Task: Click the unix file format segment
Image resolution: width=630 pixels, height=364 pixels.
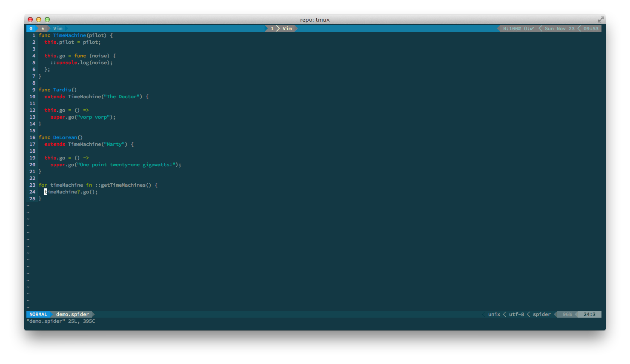Action: 494,314
